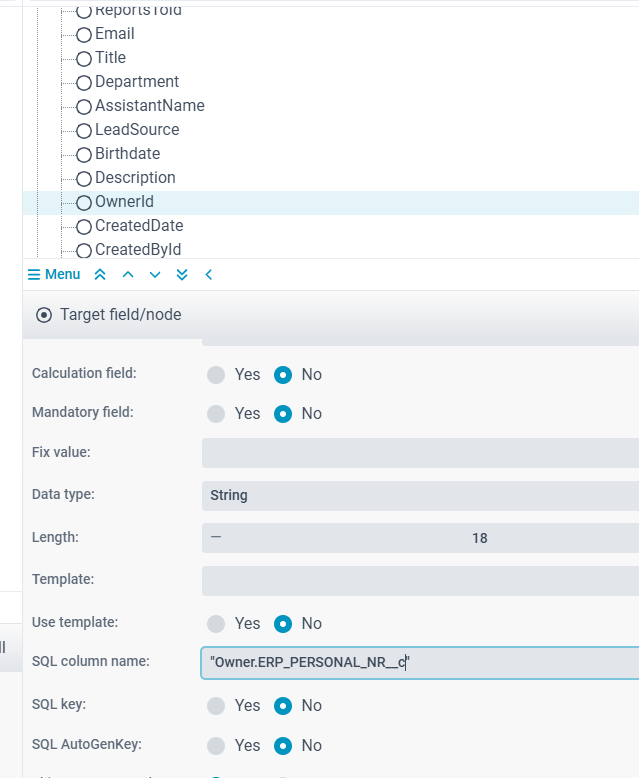Click the circle icon beside CreatedDate node

84,226
